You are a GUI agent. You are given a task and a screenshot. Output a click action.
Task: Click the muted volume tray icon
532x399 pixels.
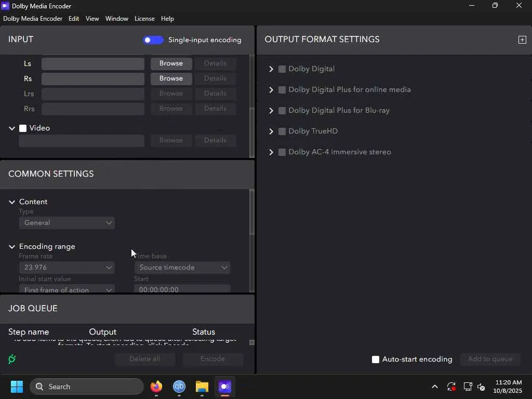tap(481, 387)
